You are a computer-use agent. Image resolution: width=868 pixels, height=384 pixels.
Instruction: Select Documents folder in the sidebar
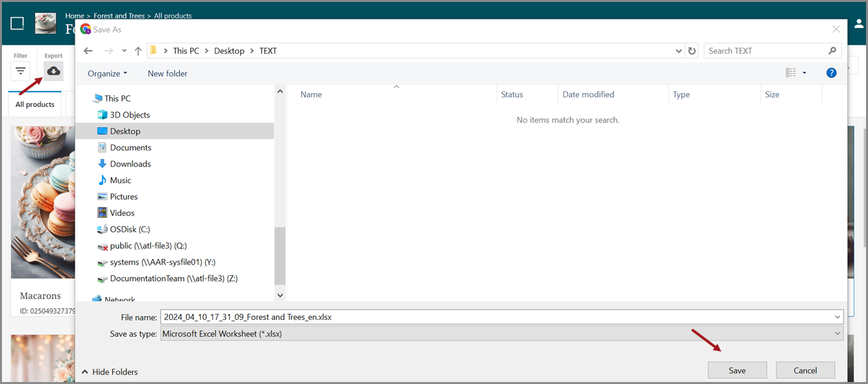(130, 148)
